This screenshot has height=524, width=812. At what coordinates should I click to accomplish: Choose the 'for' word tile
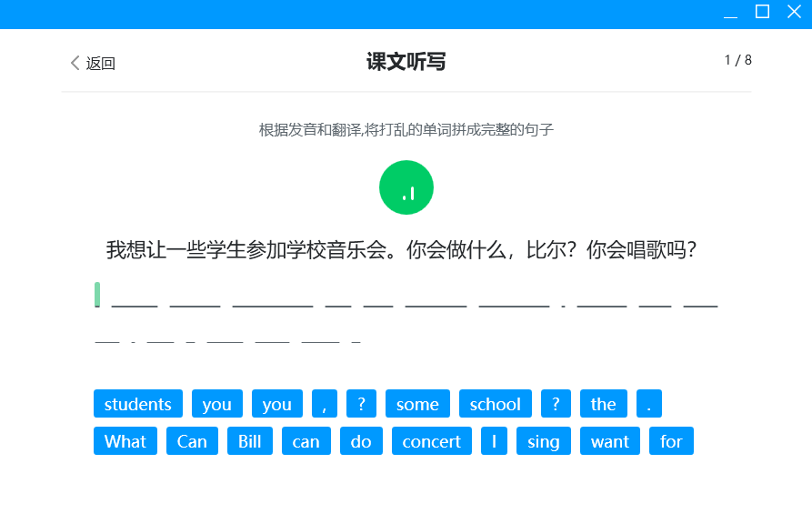click(671, 441)
